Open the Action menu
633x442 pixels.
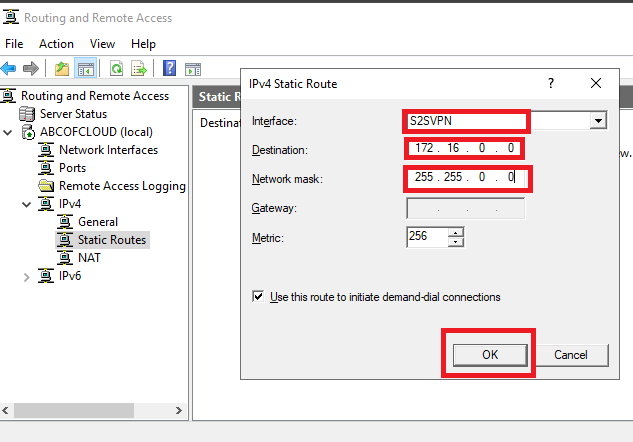click(x=56, y=44)
